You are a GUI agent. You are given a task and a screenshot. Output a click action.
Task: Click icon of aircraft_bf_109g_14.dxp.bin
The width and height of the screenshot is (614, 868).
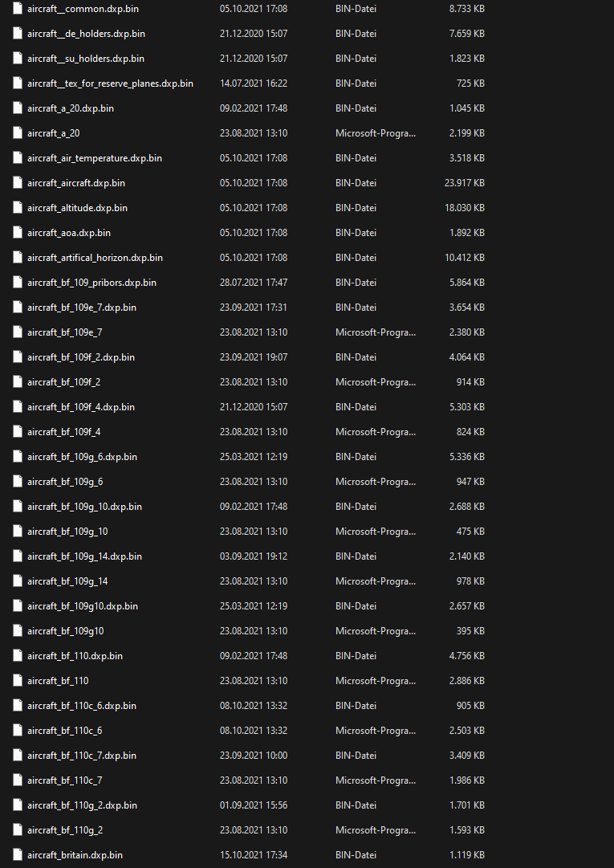point(18,556)
